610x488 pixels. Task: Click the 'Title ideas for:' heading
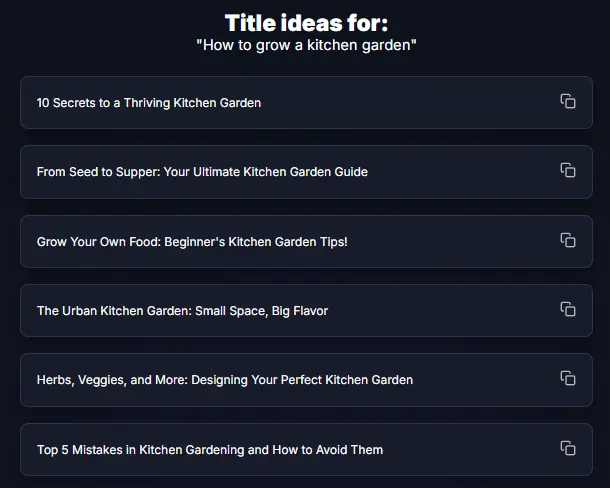pos(306,23)
